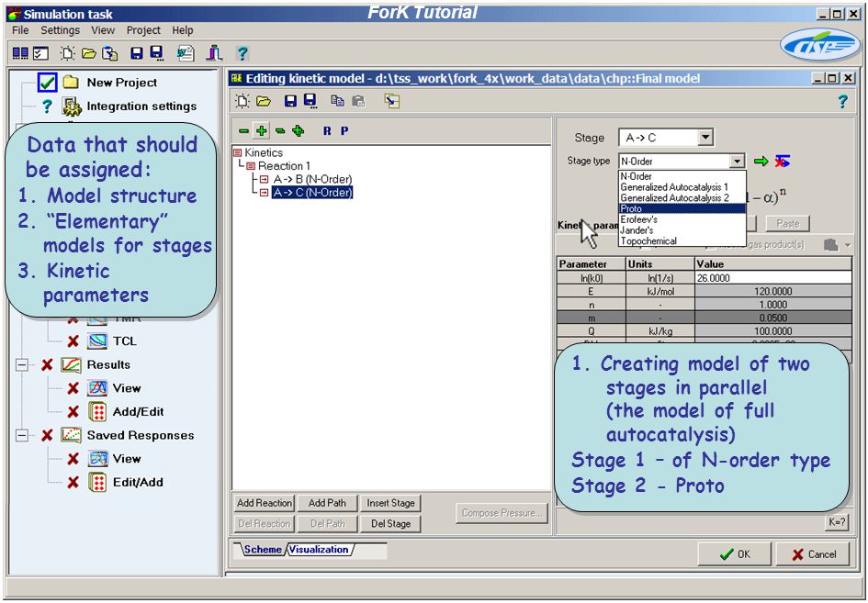Click green arrow next to Stage type

[x=761, y=161]
